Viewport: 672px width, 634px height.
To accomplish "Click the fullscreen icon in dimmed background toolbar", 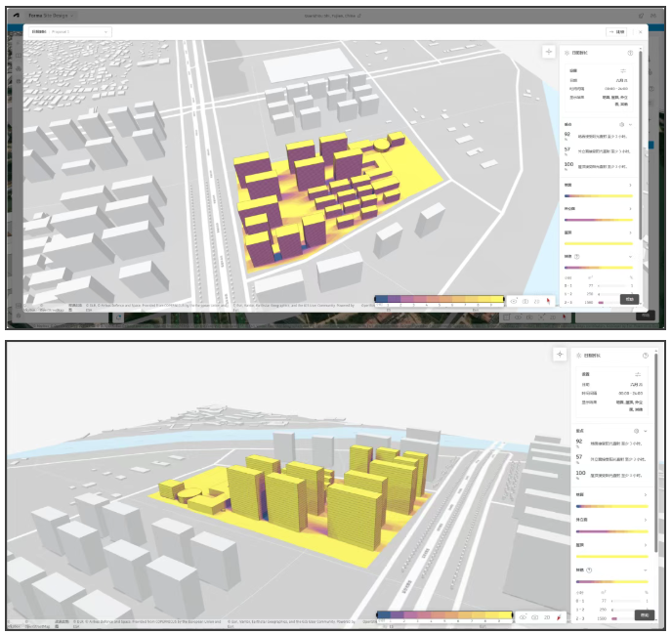I will [541, 317].
